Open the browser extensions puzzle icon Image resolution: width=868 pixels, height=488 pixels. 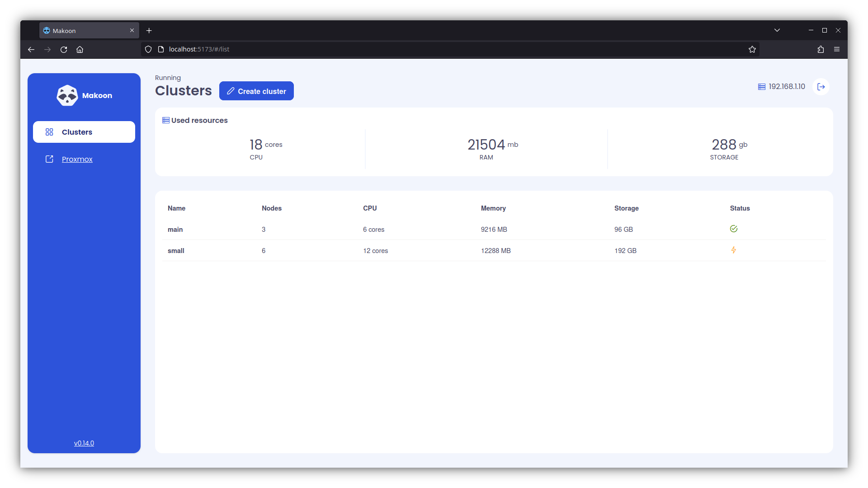click(x=821, y=49)
